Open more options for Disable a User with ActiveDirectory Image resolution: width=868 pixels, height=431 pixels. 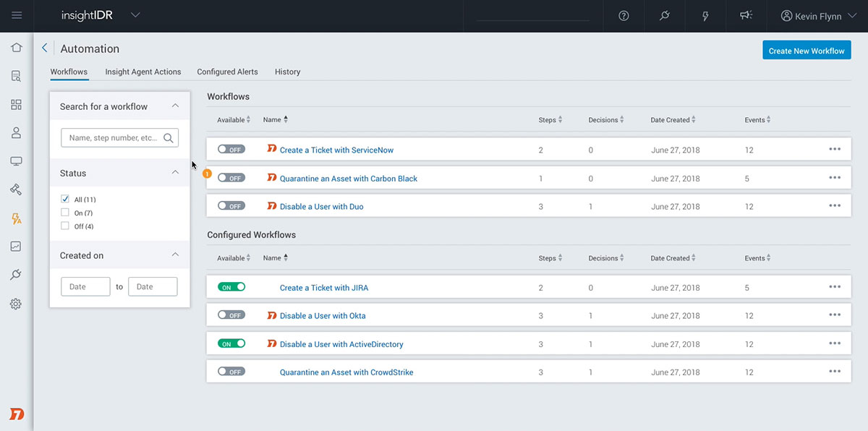tap(835, 343)
